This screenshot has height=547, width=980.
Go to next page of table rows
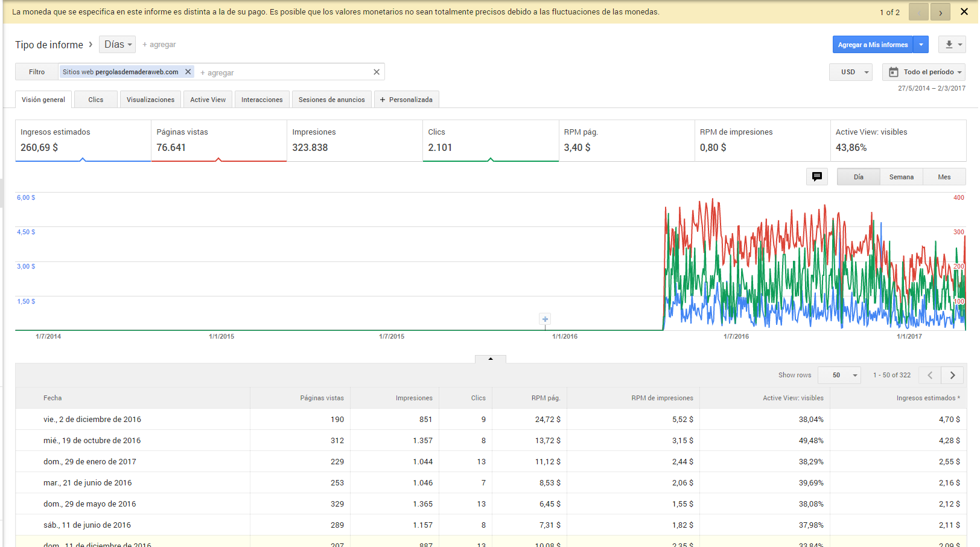tap(953, 376)
